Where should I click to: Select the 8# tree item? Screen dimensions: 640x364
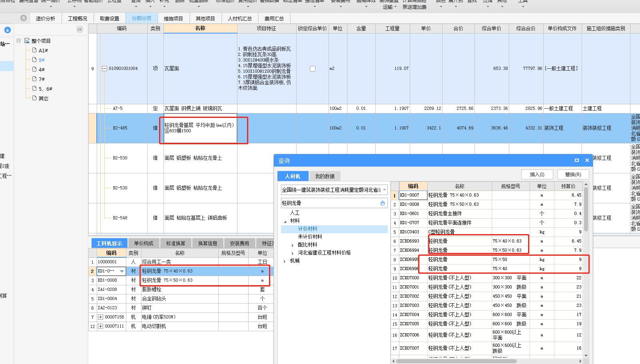[x=42, y=60]
